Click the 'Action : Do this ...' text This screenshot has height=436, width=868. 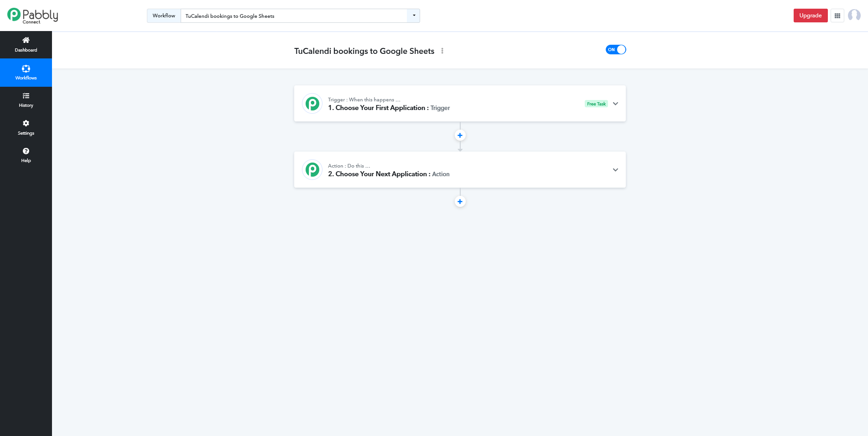349,166
